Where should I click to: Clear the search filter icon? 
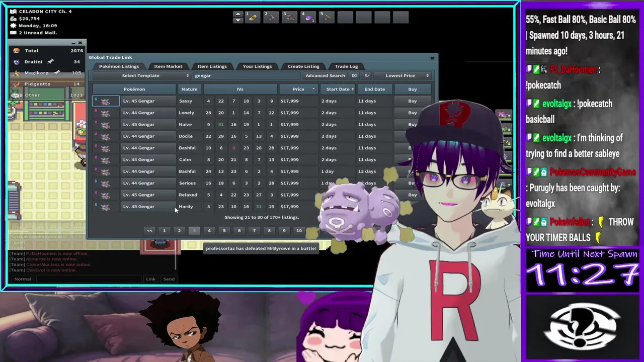click(354, 75)
